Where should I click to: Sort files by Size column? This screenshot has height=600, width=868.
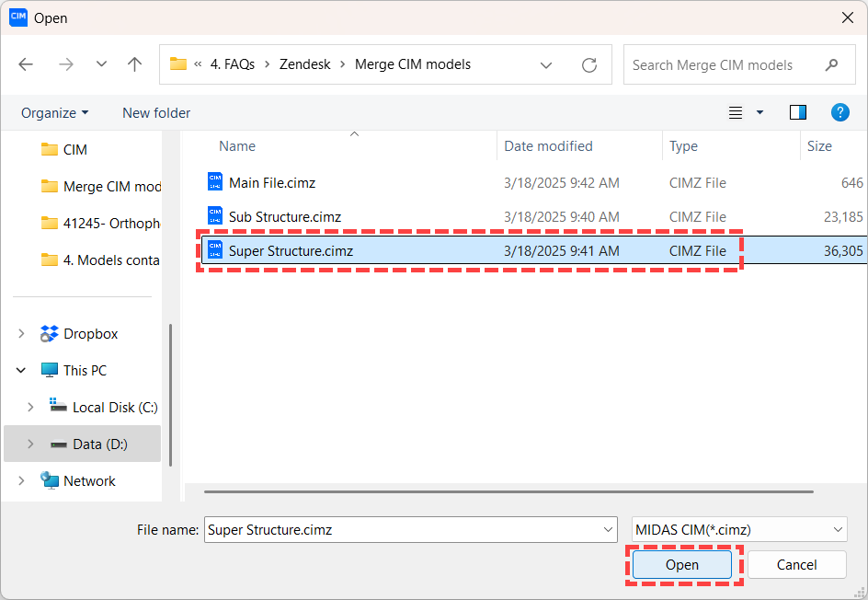[819, 146]
